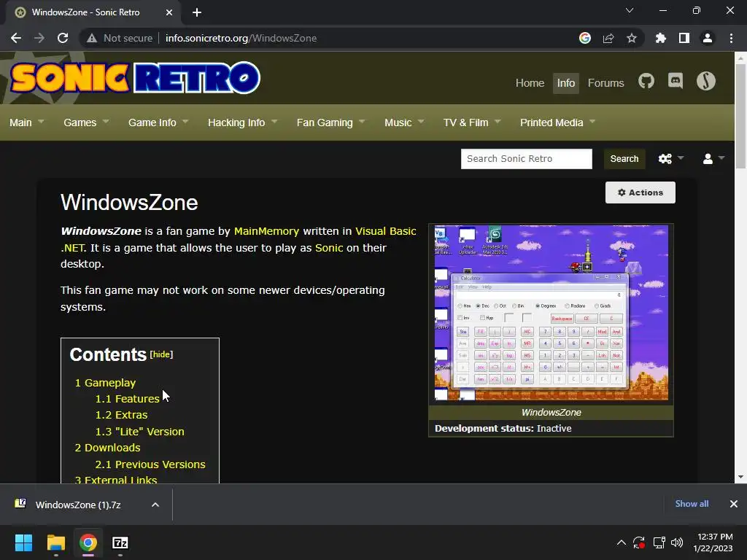Open the Google icon in address bar
This screenshot has height=560, width=747.
tap(585, 38)
